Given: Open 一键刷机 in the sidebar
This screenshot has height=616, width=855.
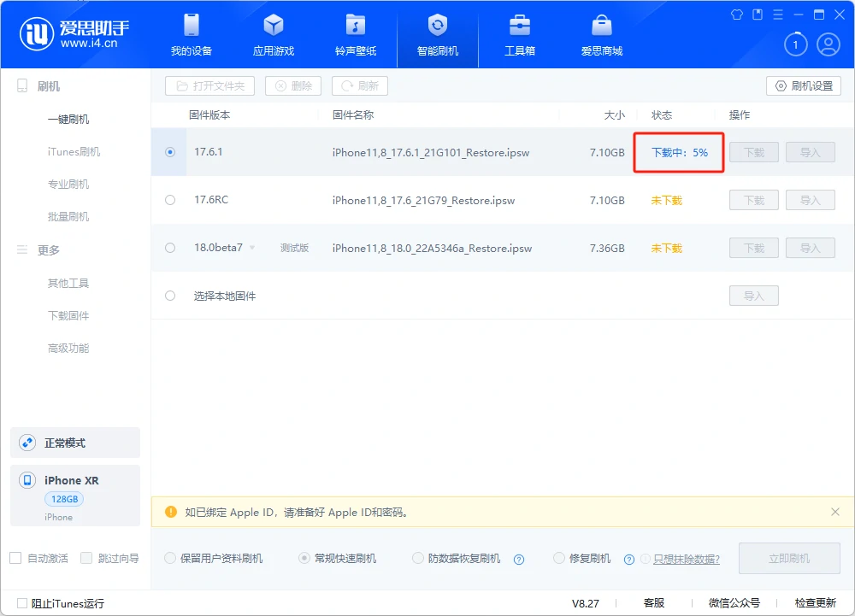Looking at the screenshot, I should (68, 120).
